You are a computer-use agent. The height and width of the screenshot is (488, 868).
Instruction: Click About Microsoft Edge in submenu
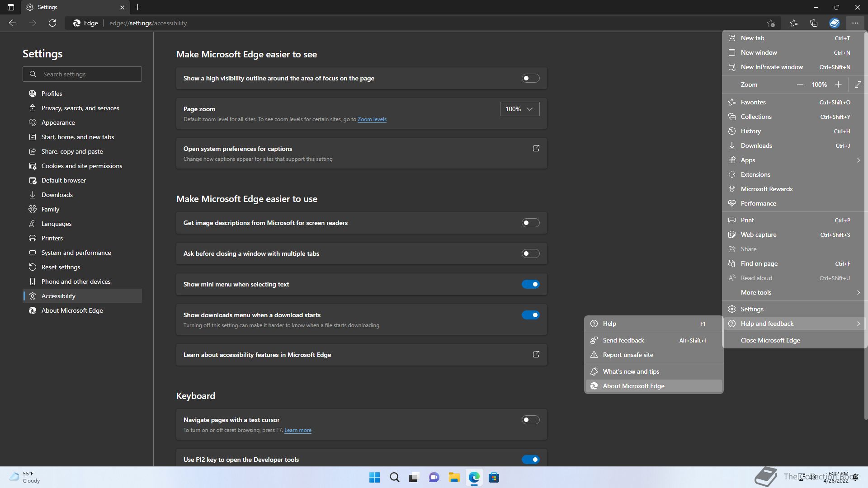click(654, 386)
